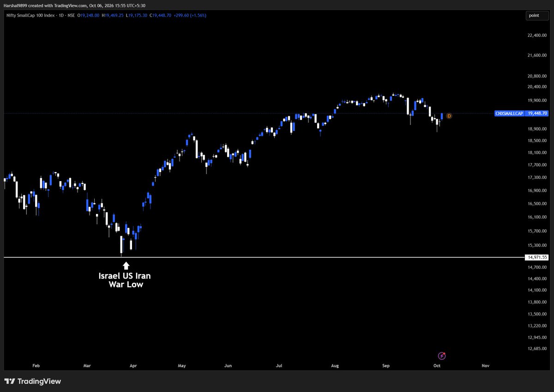Click the 20,400.00 price axis label
Image resolution: width=554 pixels, height=392 pixels.
[x=537, y=87]
